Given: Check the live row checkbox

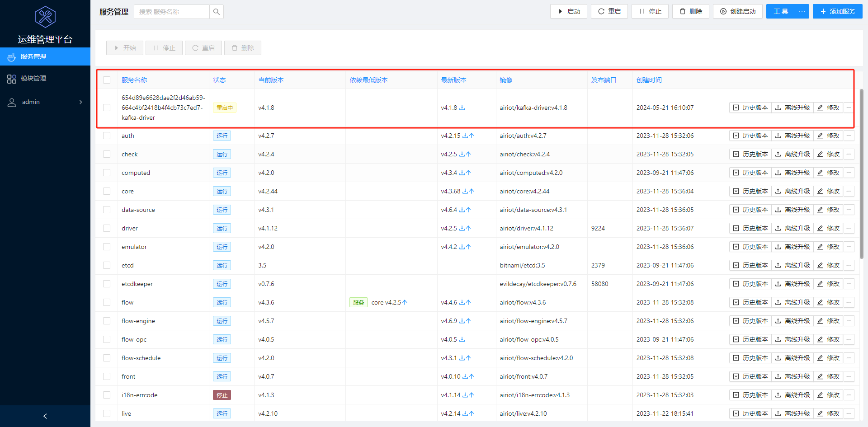Looking at the screenshot, I should pos(107,413).
